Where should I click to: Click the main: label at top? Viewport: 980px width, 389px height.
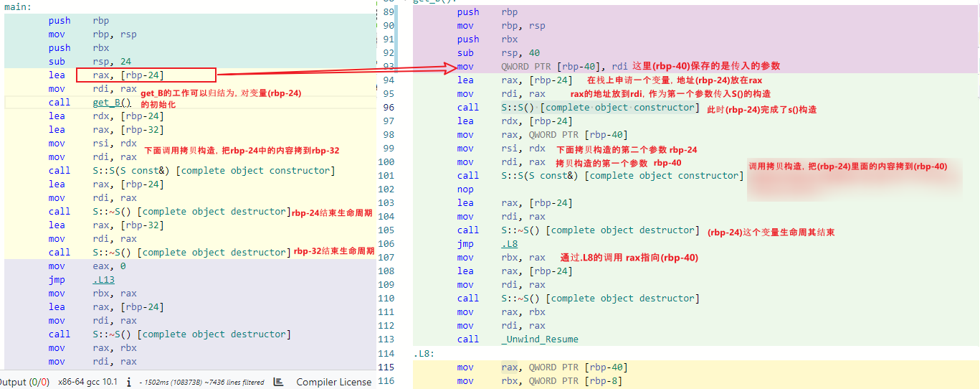click(17, 6)
